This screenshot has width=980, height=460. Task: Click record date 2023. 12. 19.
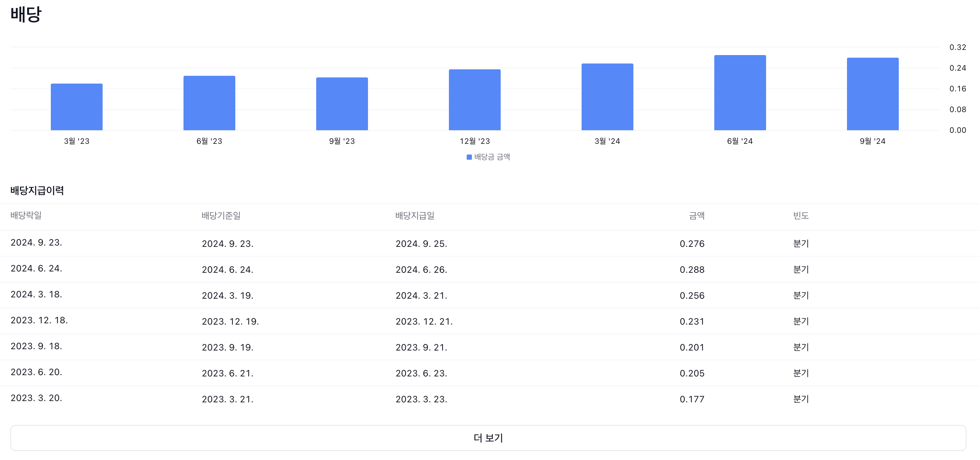[x=230, y=321]
